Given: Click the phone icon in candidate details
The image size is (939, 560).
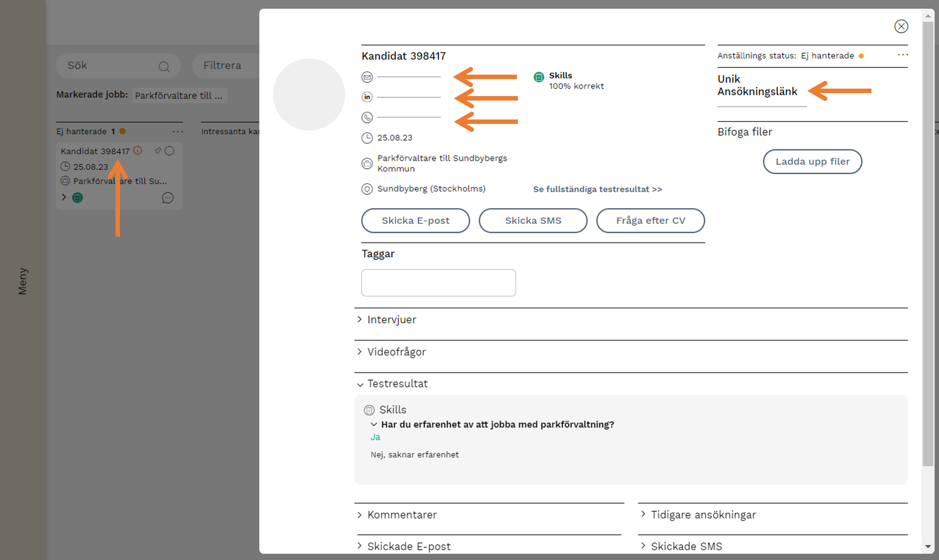Looking at the screenshot, I should point(367,117).
